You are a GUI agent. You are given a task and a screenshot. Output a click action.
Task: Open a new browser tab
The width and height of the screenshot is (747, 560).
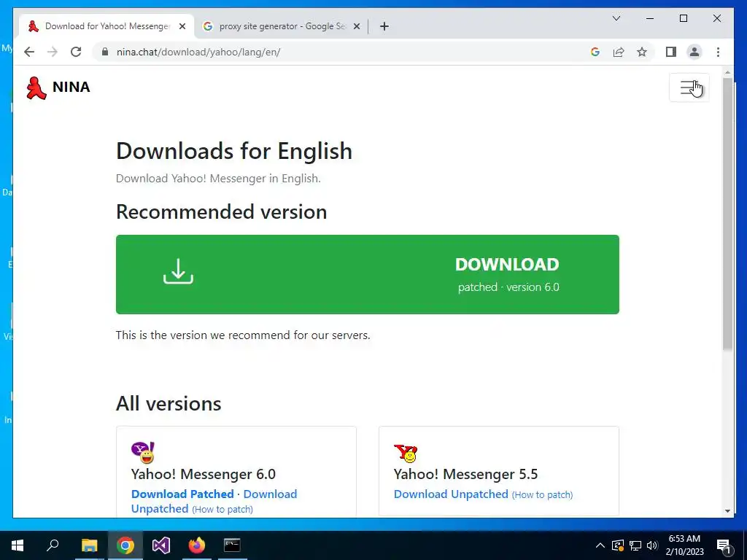click(x=384, y=26)
